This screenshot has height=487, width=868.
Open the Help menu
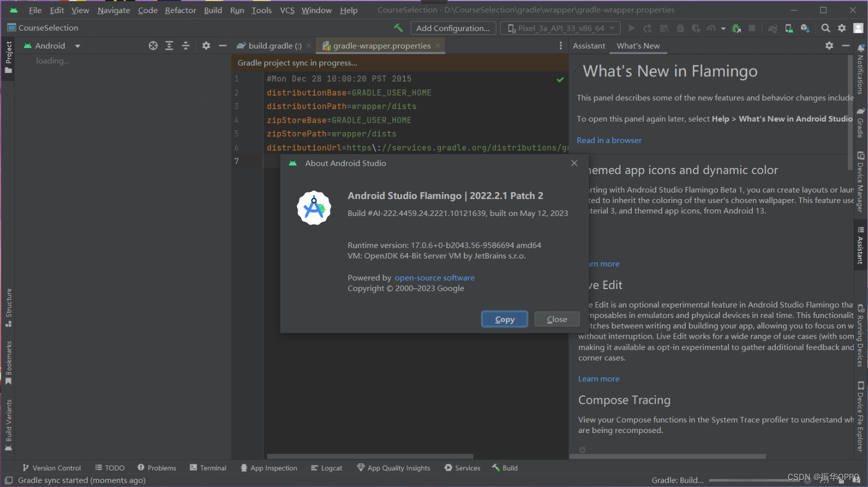349,10
